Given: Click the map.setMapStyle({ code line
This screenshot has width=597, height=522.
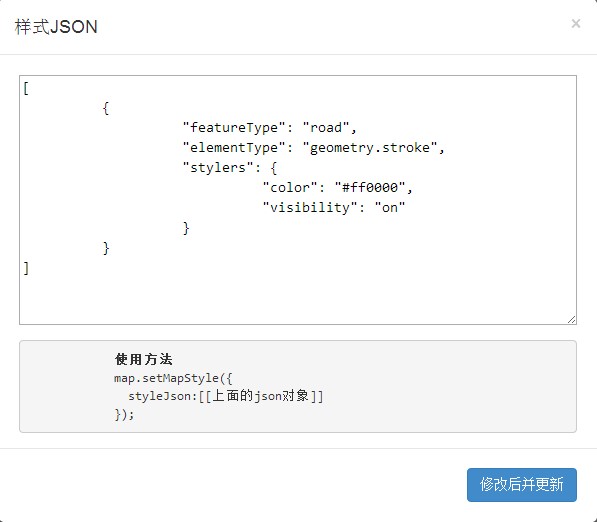Looking at the screenshot, I should tap(173, 378).
